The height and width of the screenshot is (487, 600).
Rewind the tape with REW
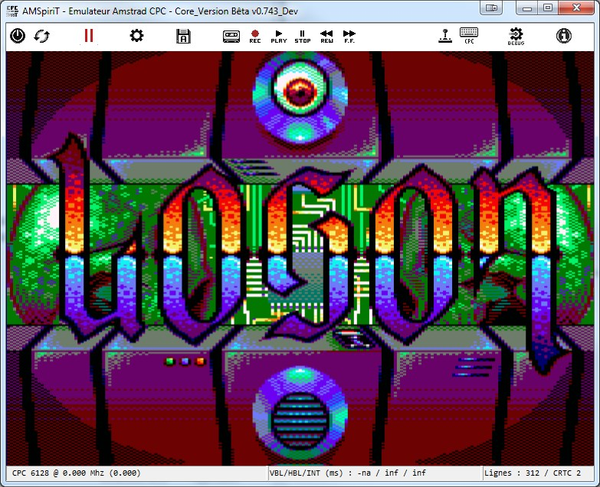pos(326,36)
